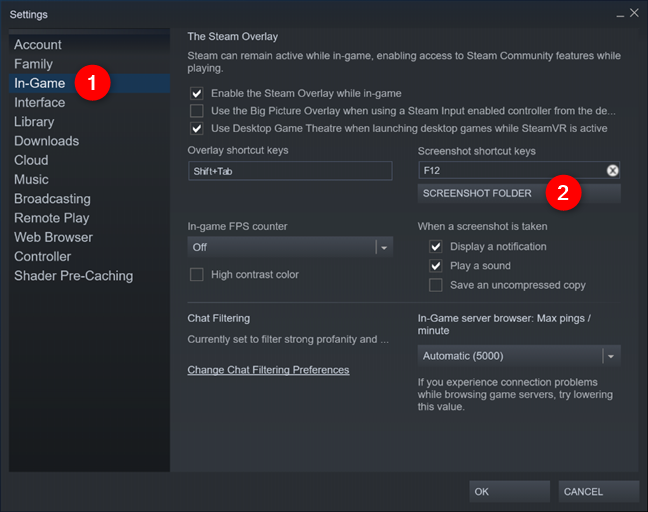Click the SCREENSHOT FOLDER button
Image resolution: width=648 pixels, height=512 pixels.
pyautogui.click(x=519, y=193)
